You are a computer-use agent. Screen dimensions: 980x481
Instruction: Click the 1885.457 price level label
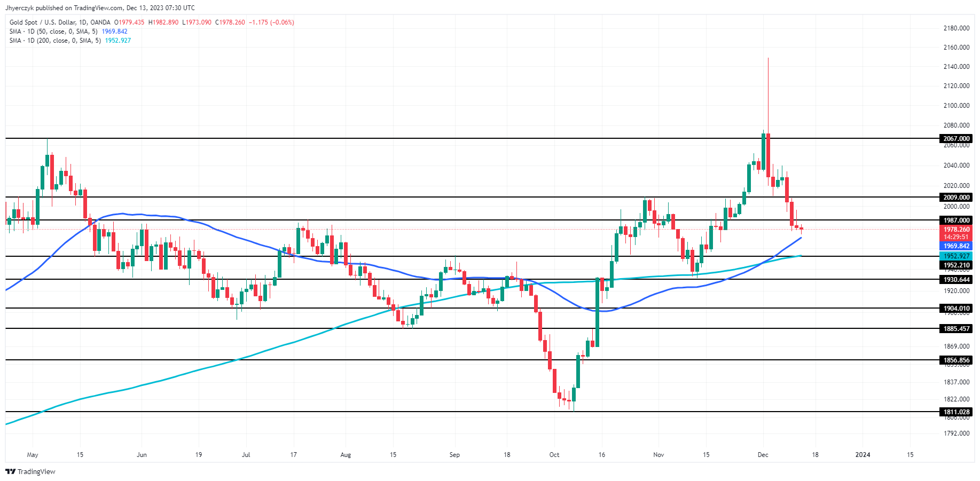coord(956,329)
